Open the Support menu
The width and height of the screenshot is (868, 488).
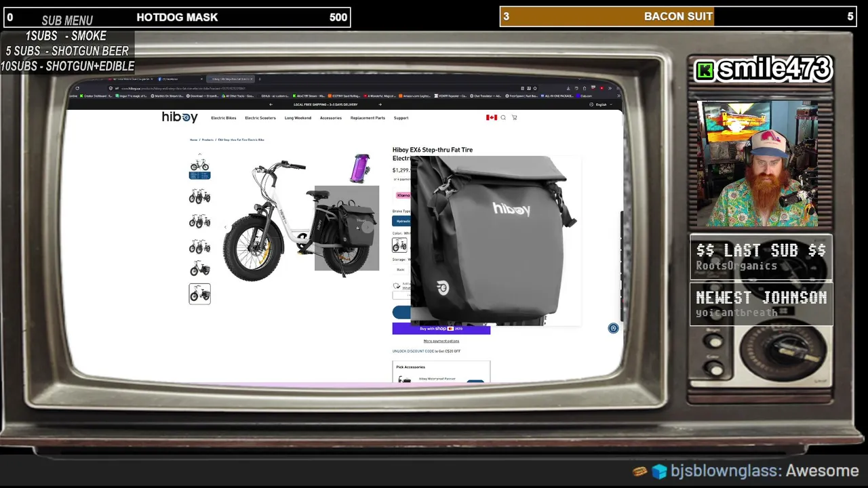click(401, 118)
